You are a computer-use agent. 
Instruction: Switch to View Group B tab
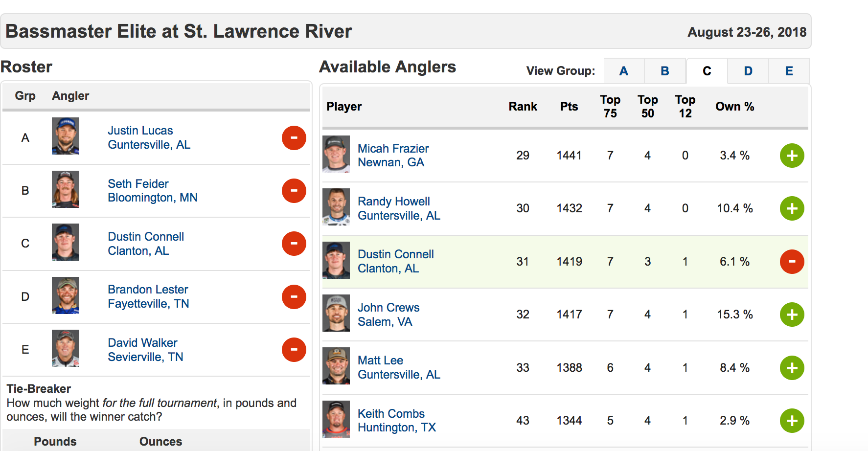(664, 71)
